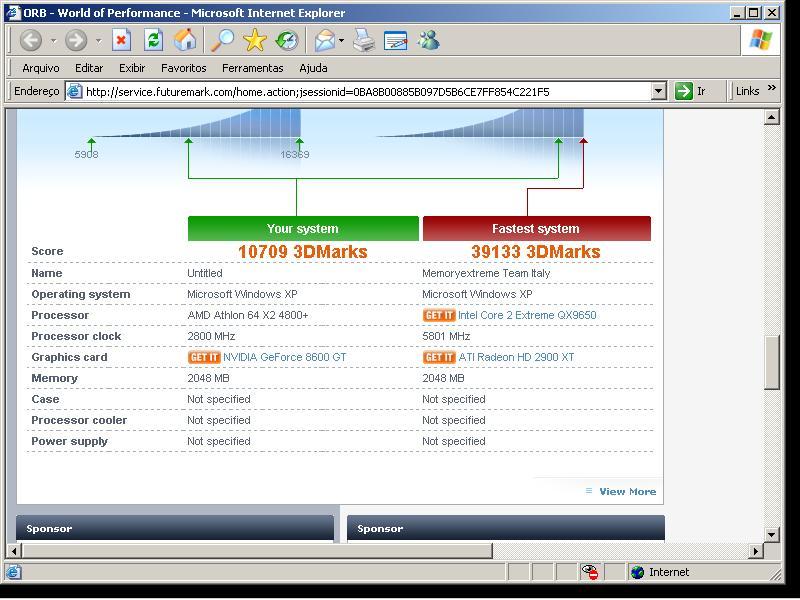Expand the address bar URL dropdown
Viewport: 800px width, 600px height.
point(659,91)
